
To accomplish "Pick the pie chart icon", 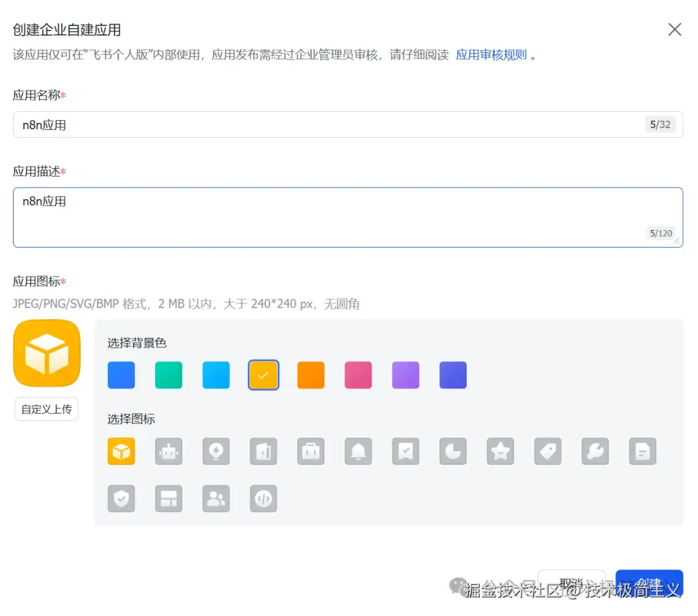I will pyautogui.click(x=452, y=451).
